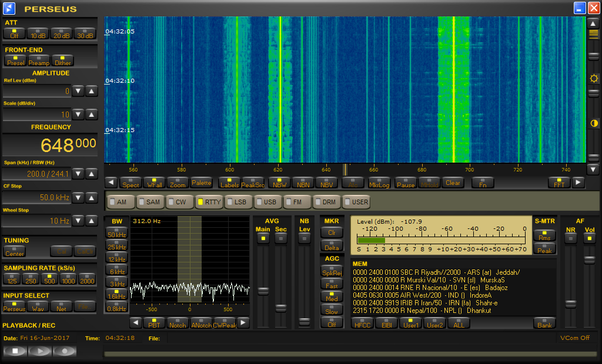Screen dimensions: 602x364
Task: Click the contrast half-circle icon
Action: tap(594, 123)
